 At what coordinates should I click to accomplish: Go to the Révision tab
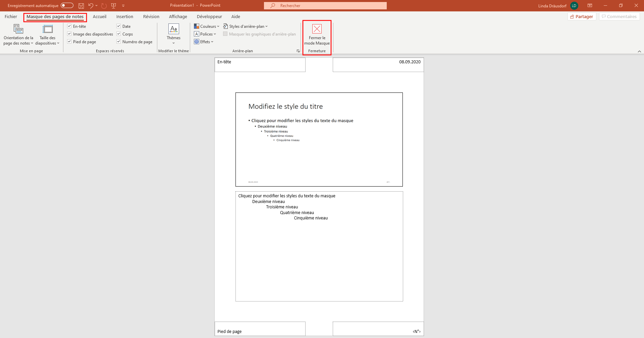coord(151,16)
